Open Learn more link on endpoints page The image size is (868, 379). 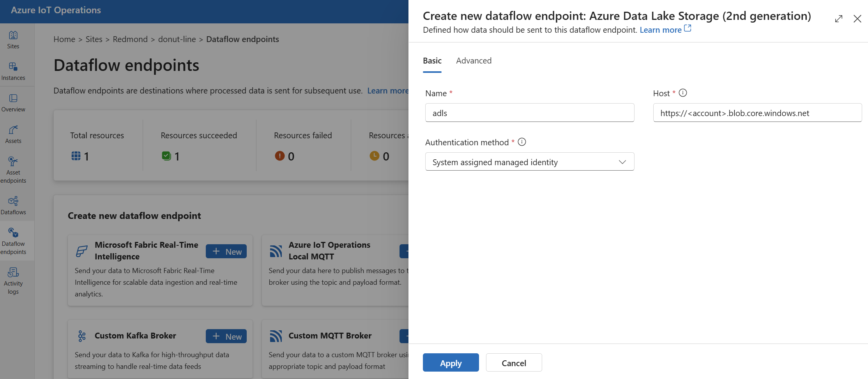click(x=388, y=90)
